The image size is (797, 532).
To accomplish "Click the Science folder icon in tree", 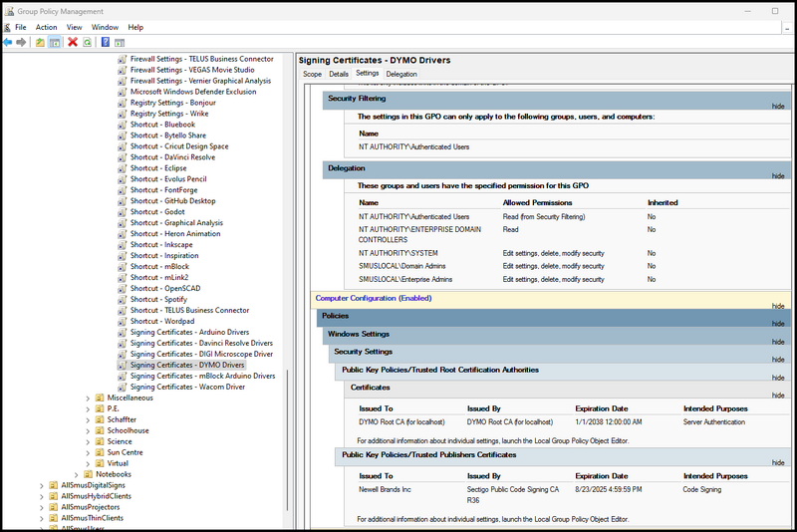I will pyautogui.click(x=99, y=441).
